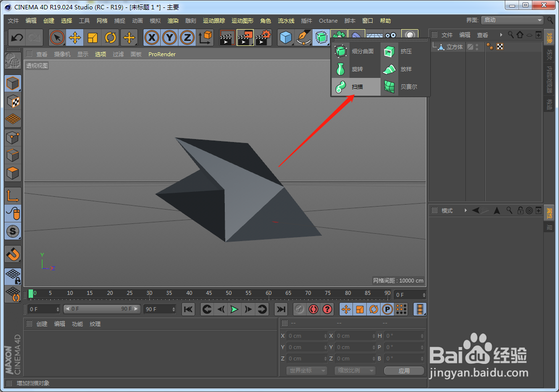Activate the Move tool
The height and width of the screenshot is (392, 559).
tap(75, 37)
